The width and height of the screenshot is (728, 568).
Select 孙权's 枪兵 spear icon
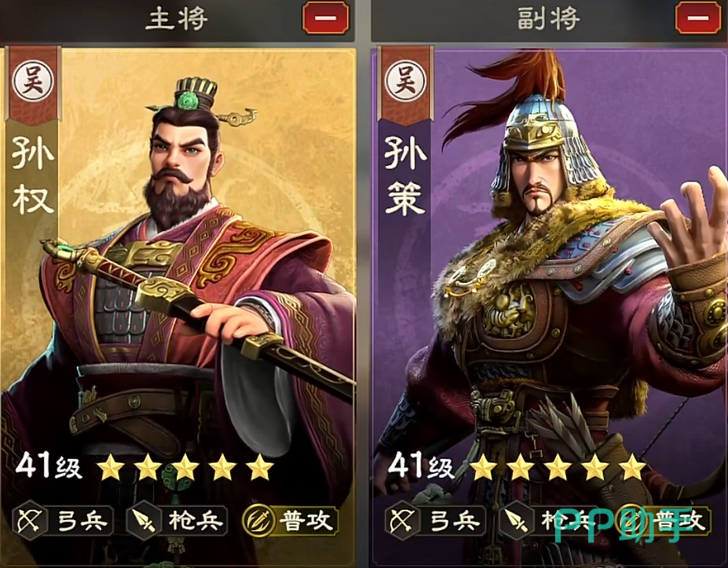[x=144, y=522]
